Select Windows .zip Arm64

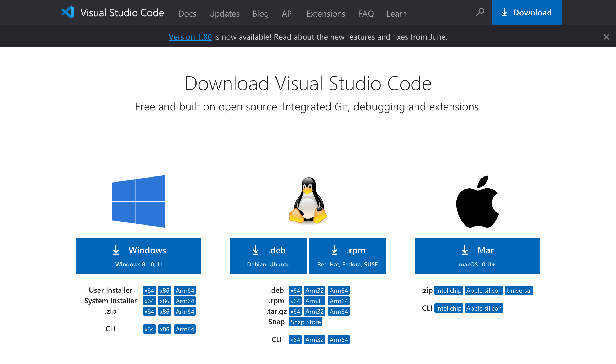[185, 311]
